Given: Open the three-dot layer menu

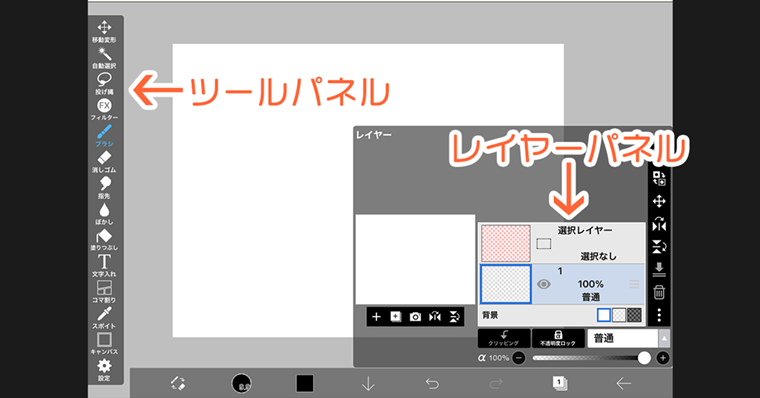Looking at the screenshot, I should point(659,315).
